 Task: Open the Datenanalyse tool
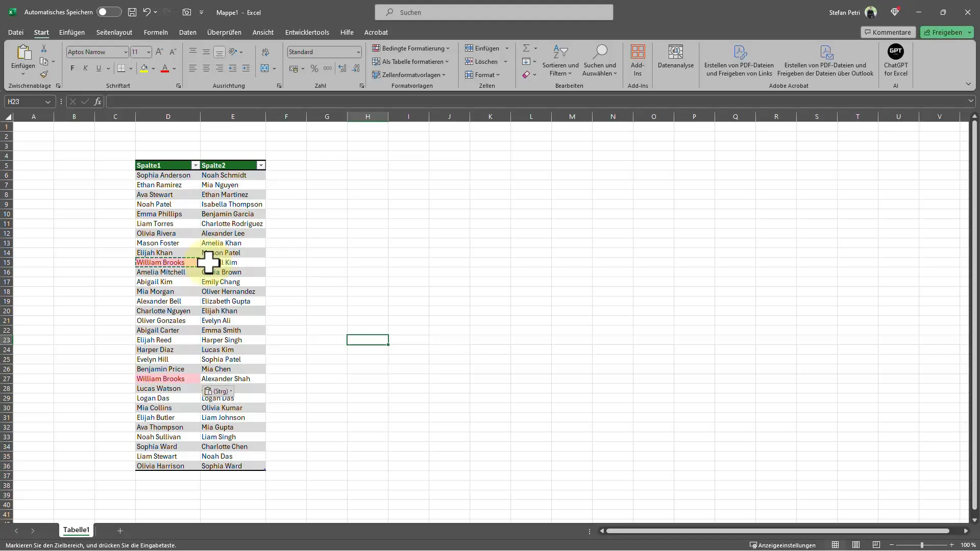(676, 60)
